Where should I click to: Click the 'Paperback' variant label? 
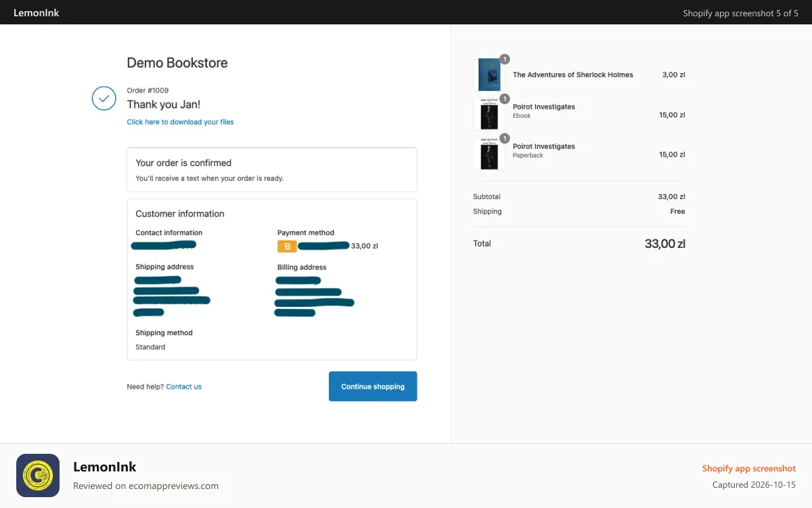[528, 155]
